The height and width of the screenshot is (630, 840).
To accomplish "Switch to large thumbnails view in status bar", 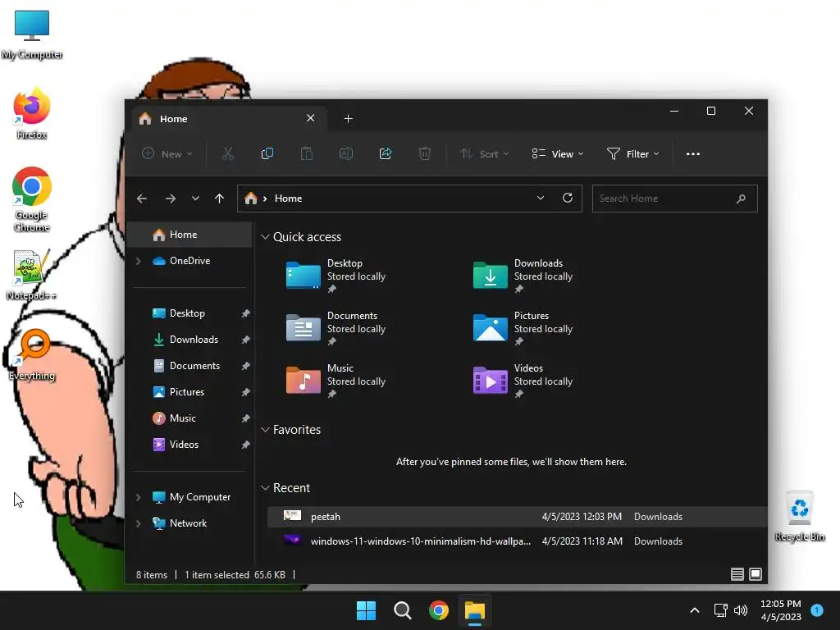I will click(756, 574).
